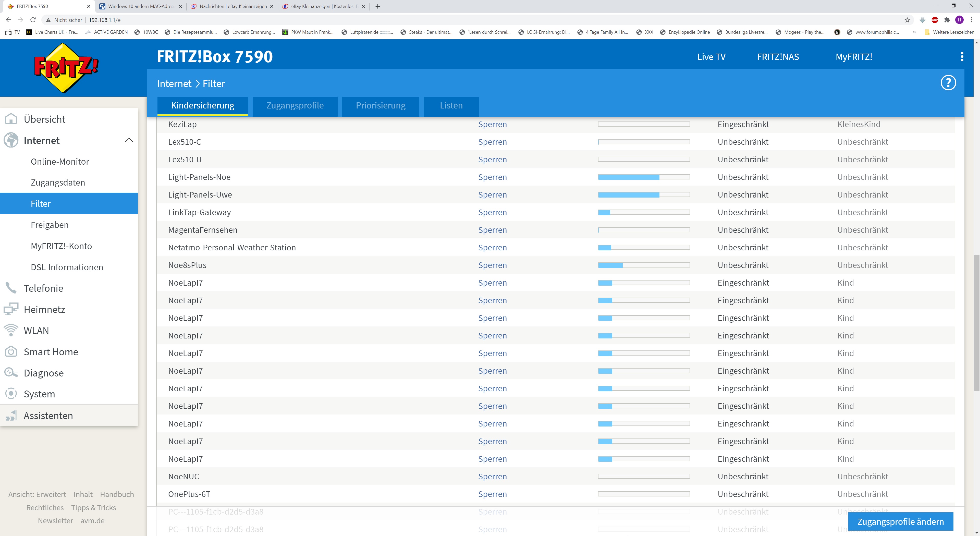Switch to the Zugangsprofile tab

pyautogui.click(x=295, y=106)
